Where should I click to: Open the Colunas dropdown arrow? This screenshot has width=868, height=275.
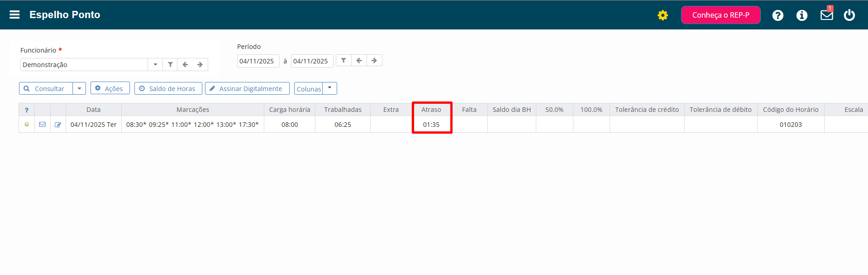(329, 87)
